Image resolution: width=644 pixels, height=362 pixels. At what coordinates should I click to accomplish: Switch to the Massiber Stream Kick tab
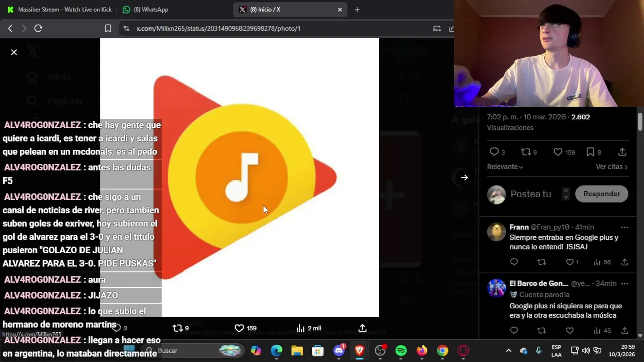(x=59, y=9)
